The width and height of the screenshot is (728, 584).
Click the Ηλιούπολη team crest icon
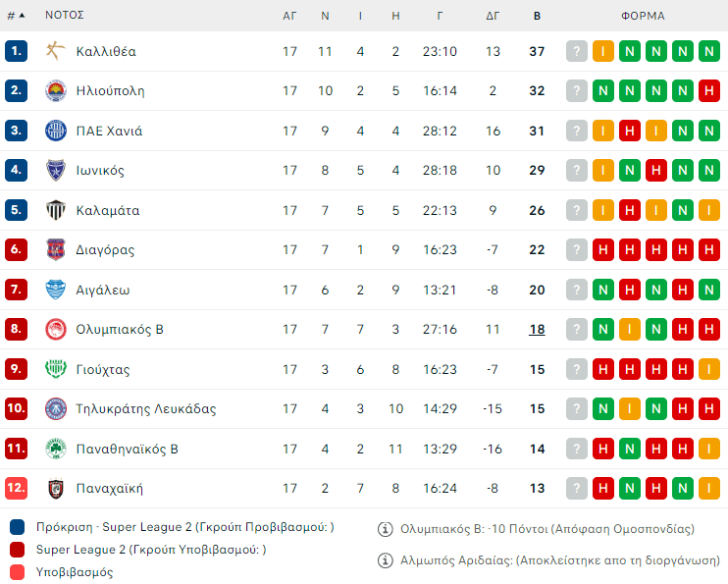tap(56, 91)
